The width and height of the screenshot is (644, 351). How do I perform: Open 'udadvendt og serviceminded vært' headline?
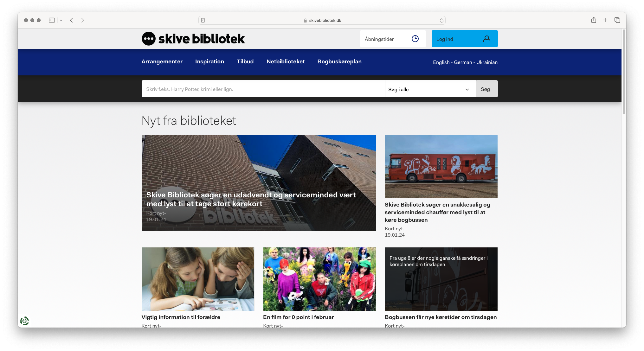coord(251,199)
